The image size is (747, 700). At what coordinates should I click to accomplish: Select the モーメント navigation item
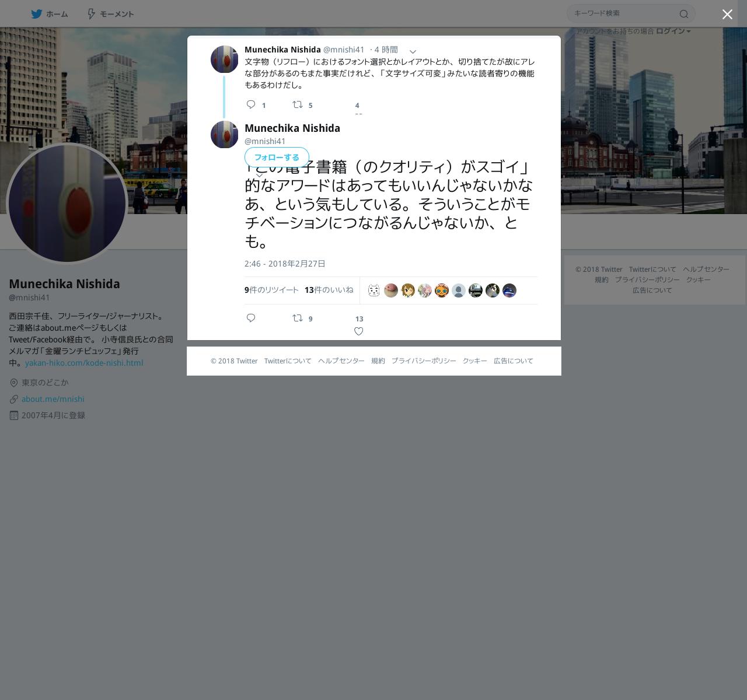pyautogui.click(x=111, y=14)
